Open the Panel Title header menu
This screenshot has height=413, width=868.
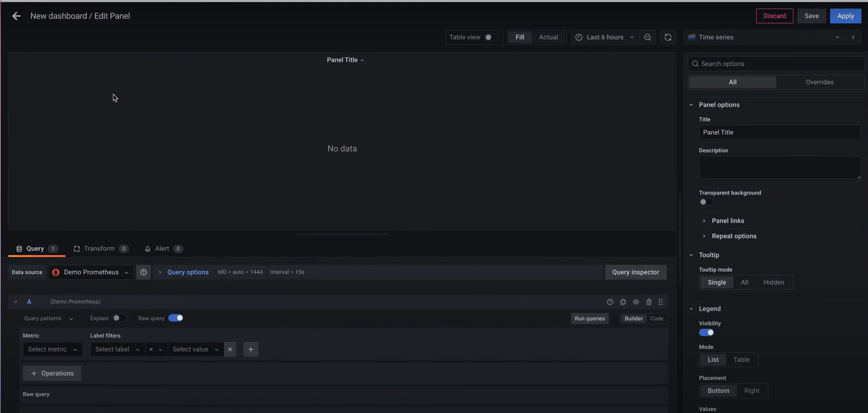point(345,60)
